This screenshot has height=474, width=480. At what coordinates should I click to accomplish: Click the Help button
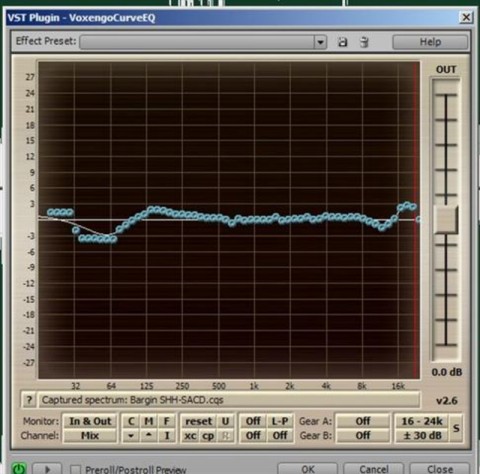(430, 42)
